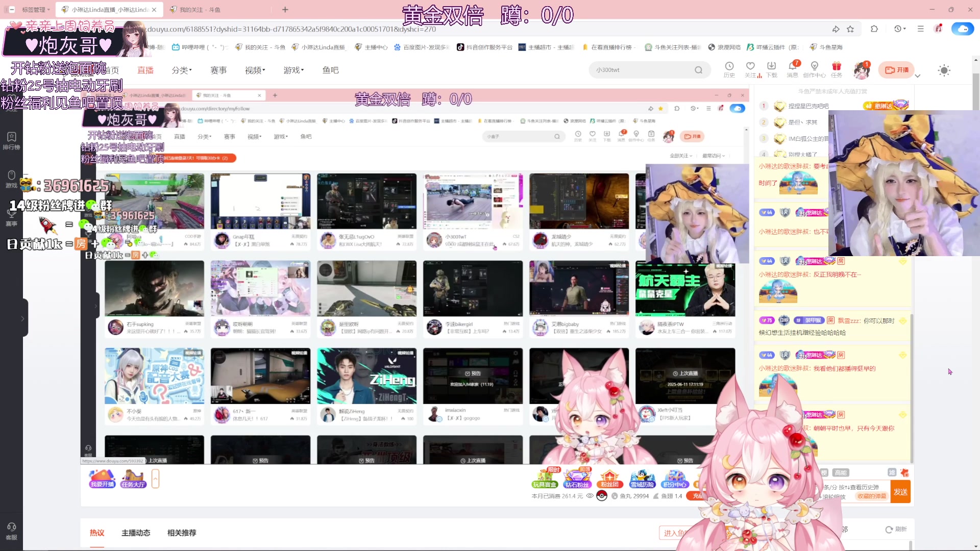The height and width of the screenshot is (551, 980).
Task: Open the ZiHeng stream thumbnail
Action: click(366, 376)
